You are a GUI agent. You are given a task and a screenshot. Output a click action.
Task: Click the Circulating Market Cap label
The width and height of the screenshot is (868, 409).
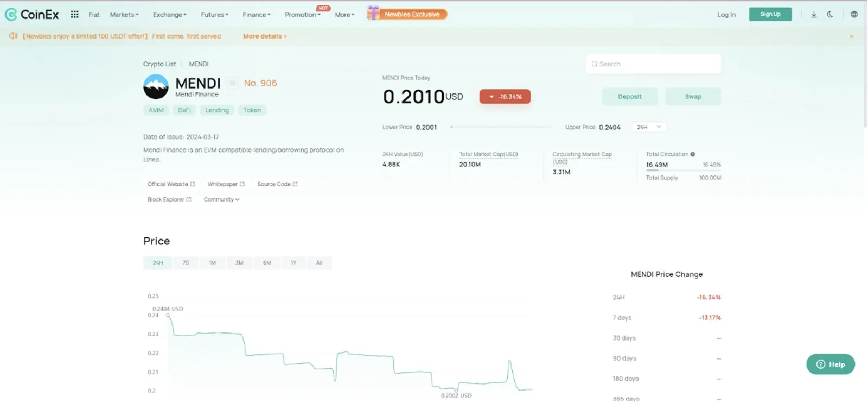pos(582,158)
